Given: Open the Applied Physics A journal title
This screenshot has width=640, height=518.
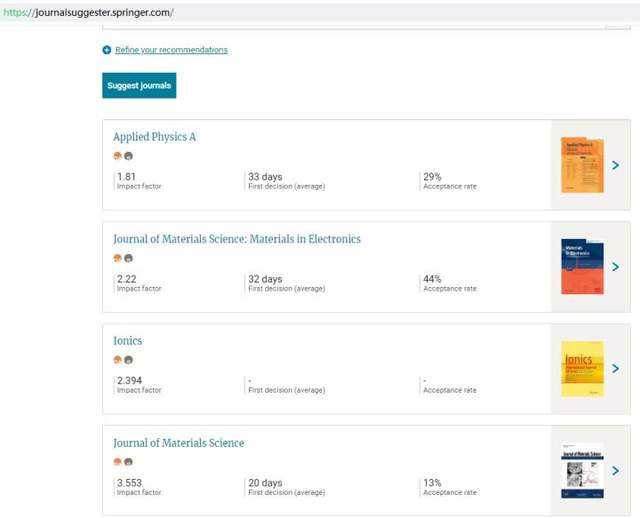Looking at the screenshot, I should click(154, 137).
